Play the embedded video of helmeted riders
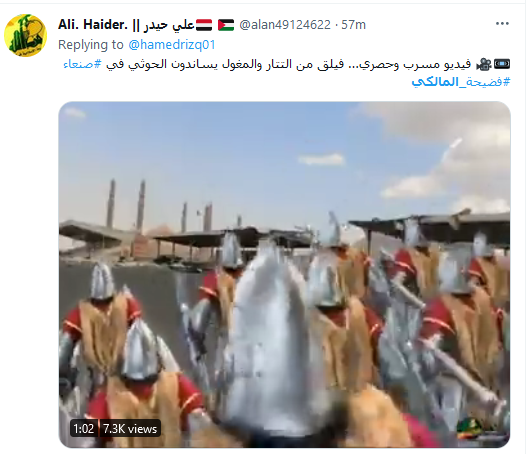This screenshot has height=454, width=527. coord(285,275)
